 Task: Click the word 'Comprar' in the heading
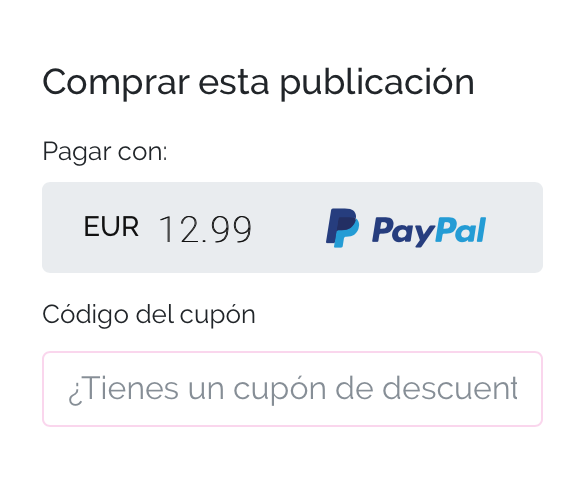pyautogui.click(x=116, y=83)
